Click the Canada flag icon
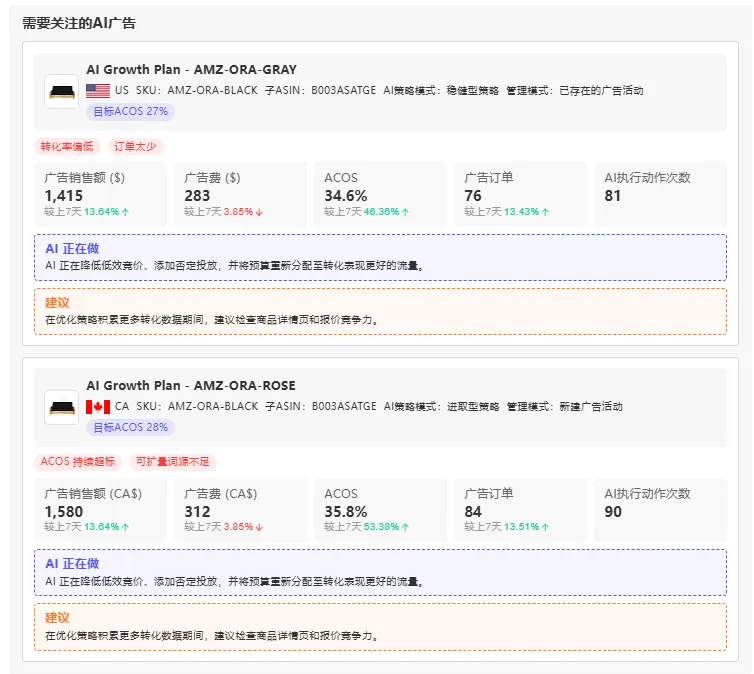Viewport: 754px width, 674px height. (x=98, y=407)
